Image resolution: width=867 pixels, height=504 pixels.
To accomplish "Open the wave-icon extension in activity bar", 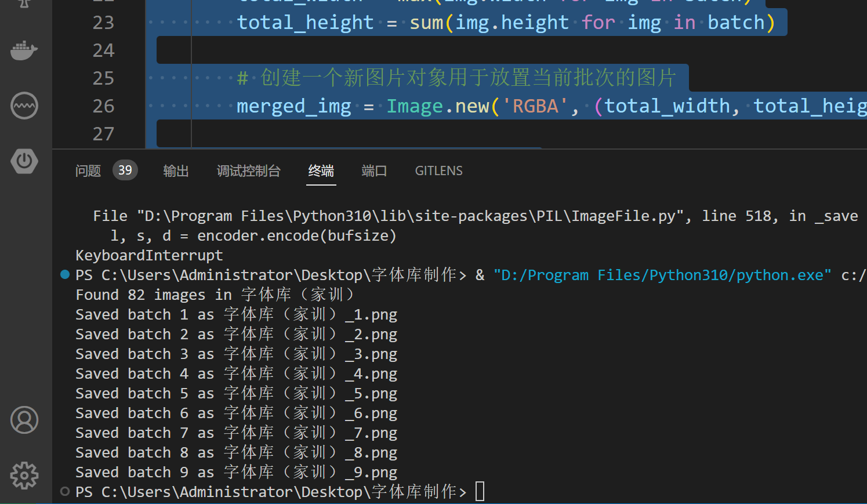I will [24, 106].
